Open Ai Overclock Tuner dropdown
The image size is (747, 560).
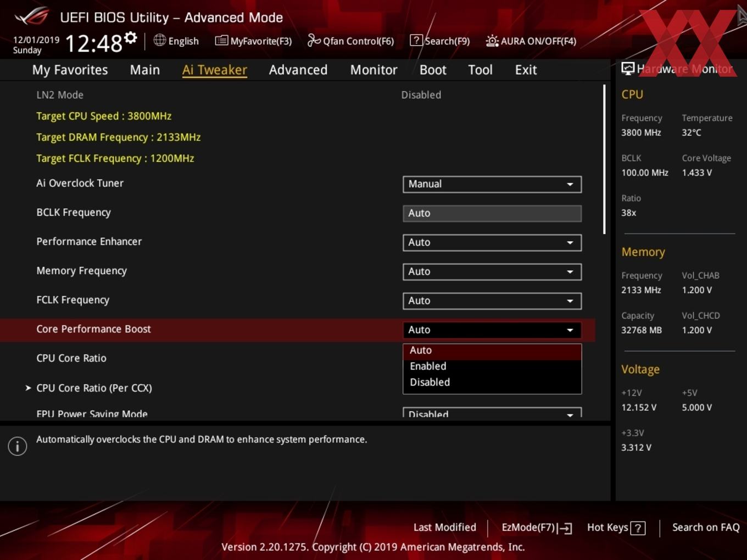coord(492,184)
